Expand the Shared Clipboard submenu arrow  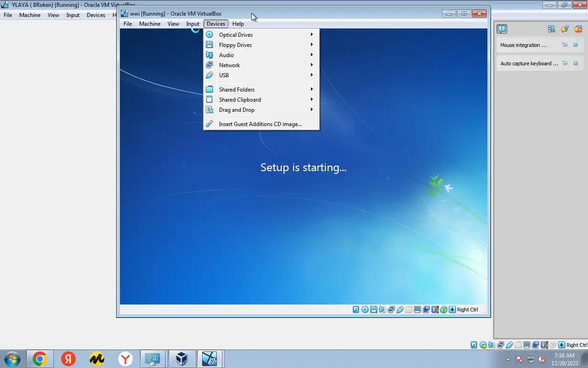312,99
